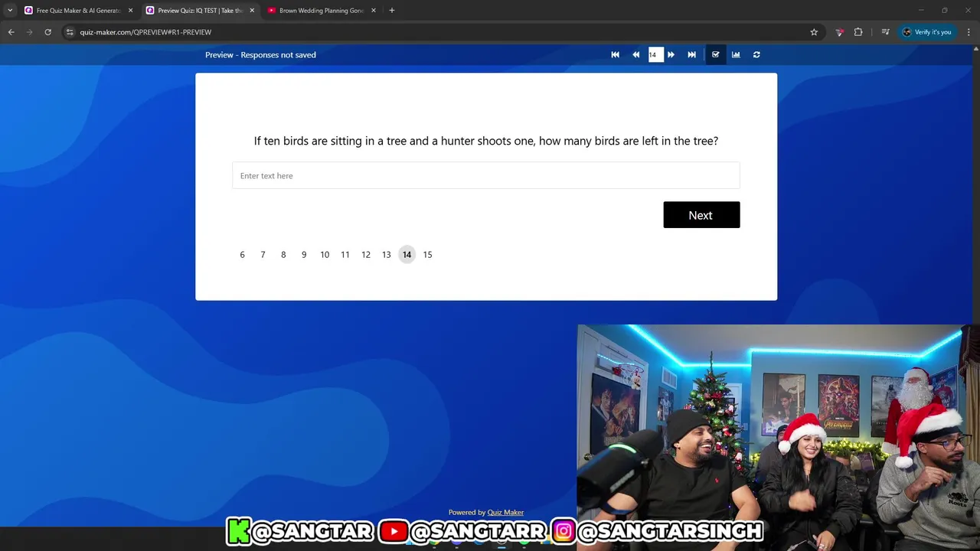Click the page number box showing 14
The image size is (980, 551).
[x=656, y=54]
